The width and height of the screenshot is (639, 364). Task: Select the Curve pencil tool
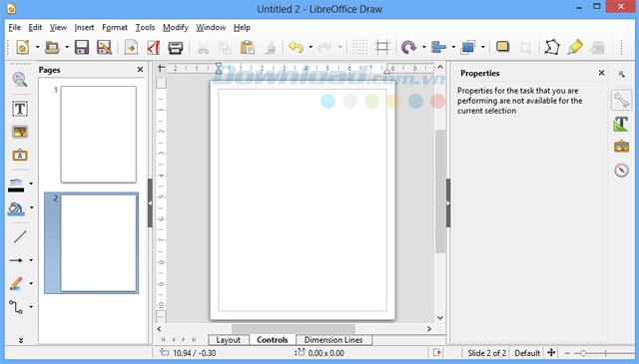(x=16, y=283)
